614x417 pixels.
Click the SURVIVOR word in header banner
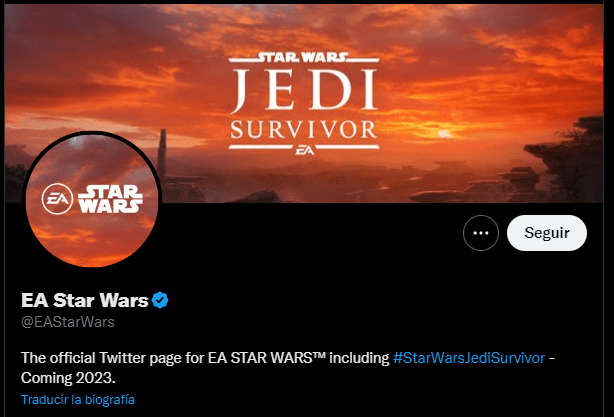(304, 130)
